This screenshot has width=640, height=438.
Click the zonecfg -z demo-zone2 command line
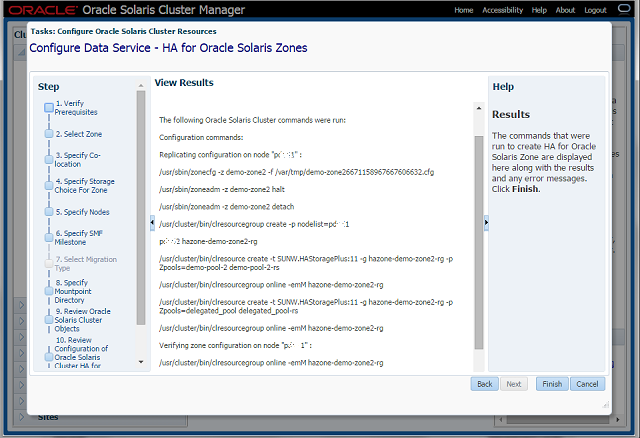coord(296,172)
